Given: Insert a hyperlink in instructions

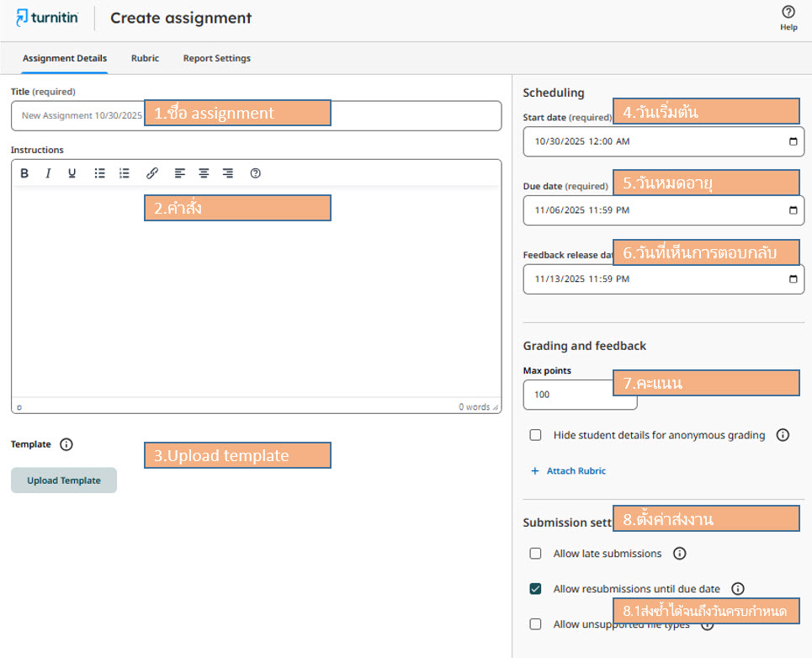Looking at the screenshot, I should (x=152, y=173).
